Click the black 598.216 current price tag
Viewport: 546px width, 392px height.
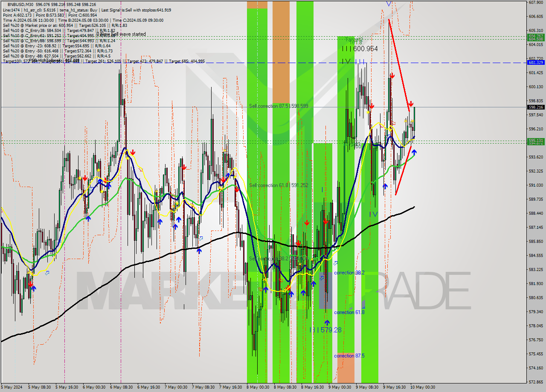(536, 107)
